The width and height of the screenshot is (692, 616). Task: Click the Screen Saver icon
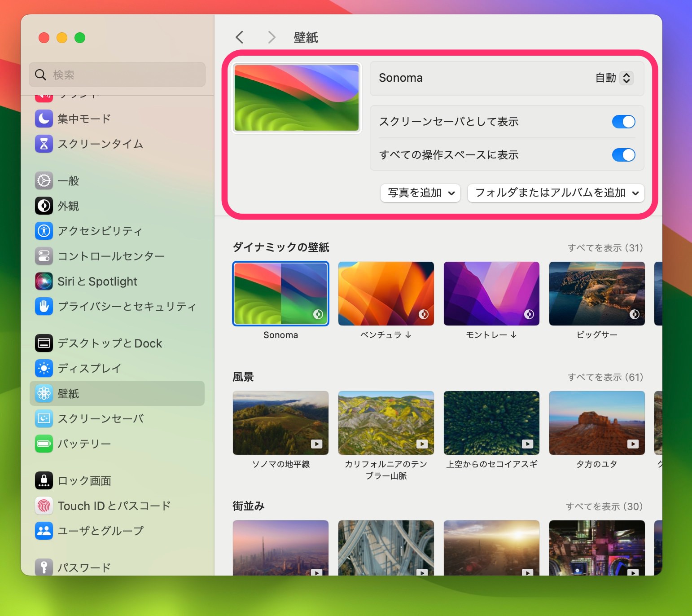[44, 418]
